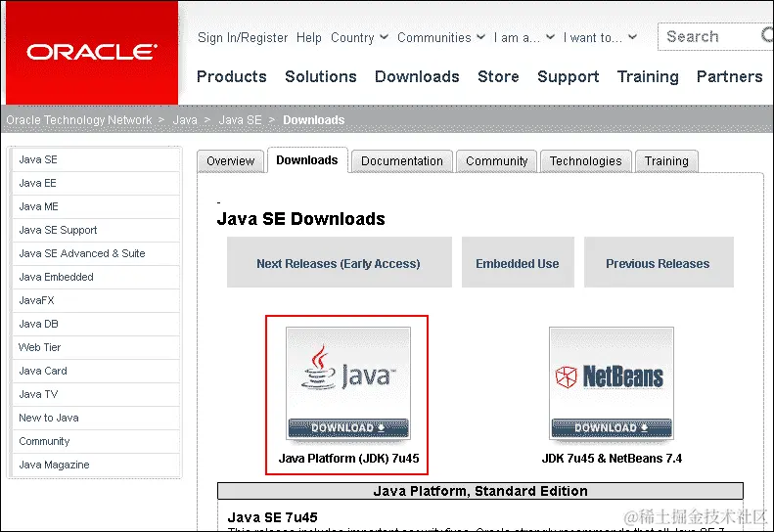Open Java DB in sidebar

click(96, 325)
